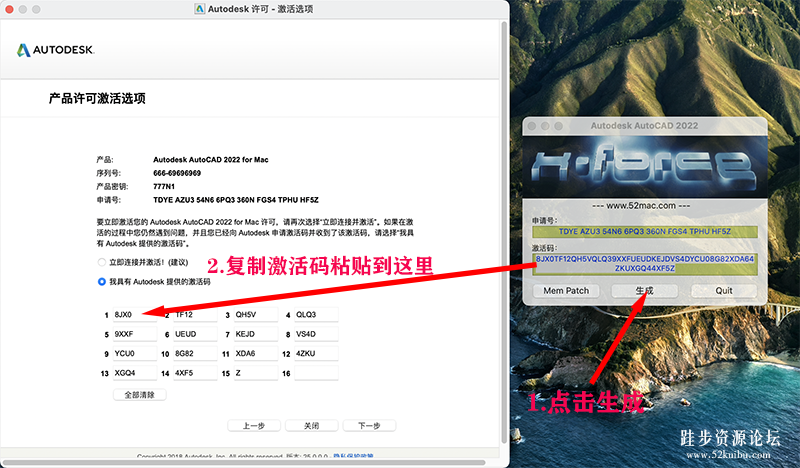The height and width of the screenshot is (468, 800).
Task: Click activation code field 12 containing 4ZKU
Action: (x=316, y=353)
